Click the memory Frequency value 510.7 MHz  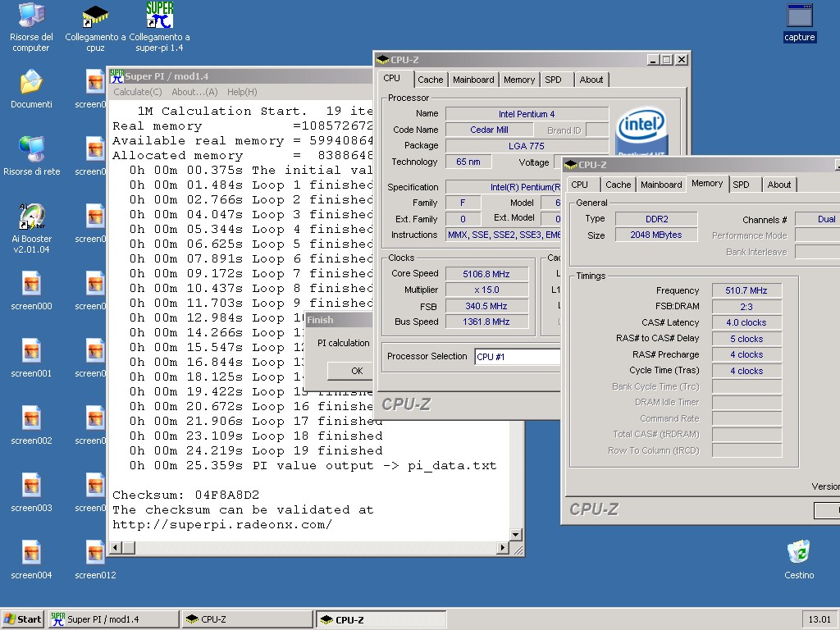(x=746, y=290)
